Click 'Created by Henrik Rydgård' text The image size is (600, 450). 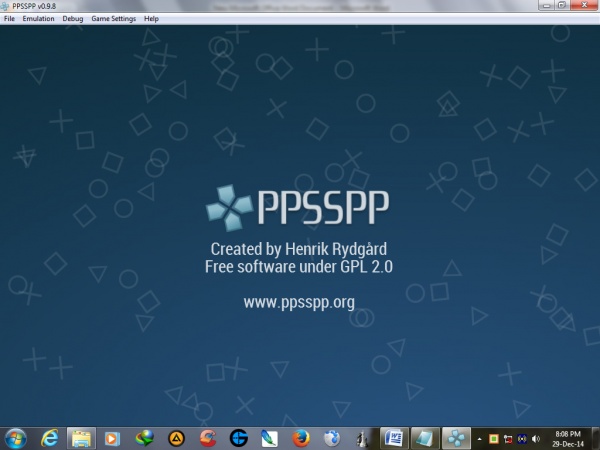(x=298, y=249)
